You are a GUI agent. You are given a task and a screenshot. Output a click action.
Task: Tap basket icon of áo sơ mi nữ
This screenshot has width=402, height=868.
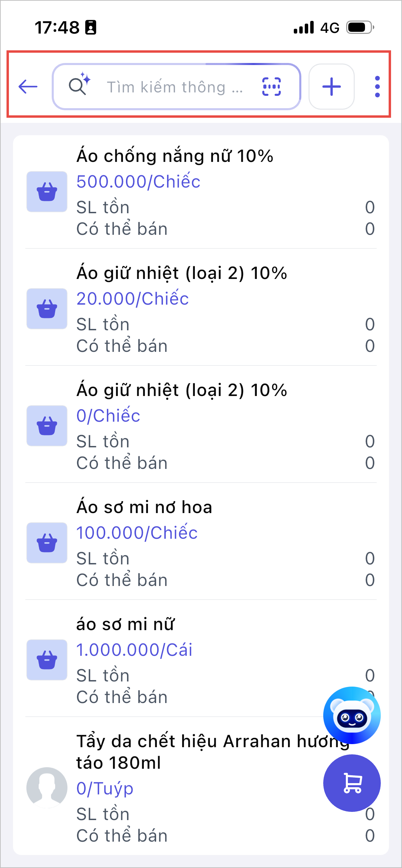[47, 660]
